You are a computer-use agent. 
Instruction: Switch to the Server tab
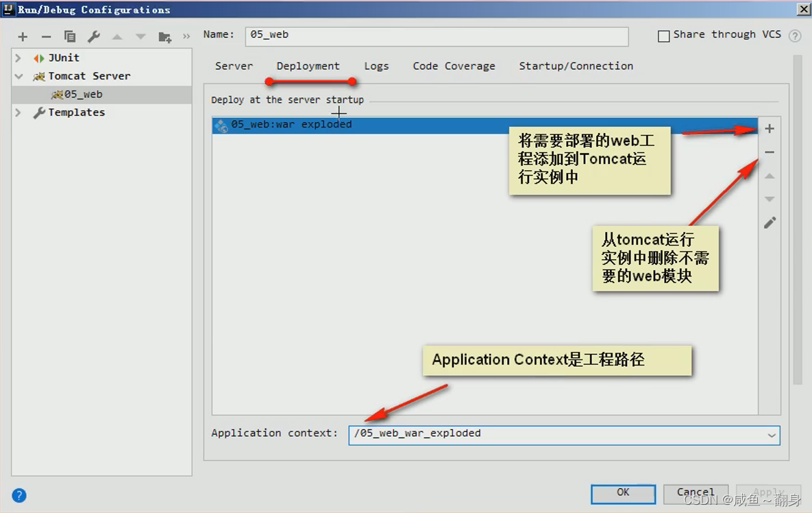[x=234, y=66]
